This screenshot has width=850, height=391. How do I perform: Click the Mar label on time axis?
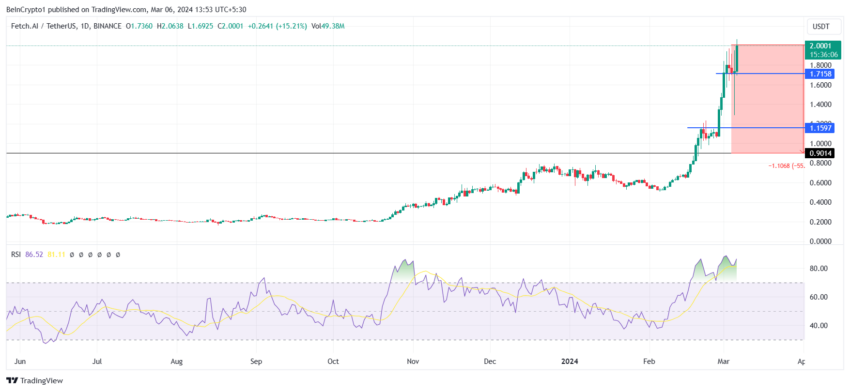[724, 360]
